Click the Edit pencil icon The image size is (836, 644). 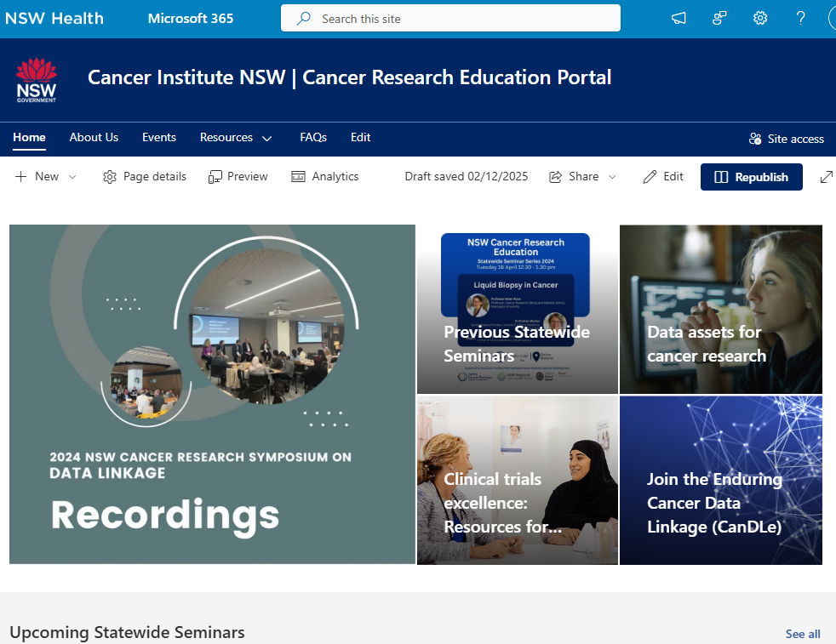[x=650, y=177]
